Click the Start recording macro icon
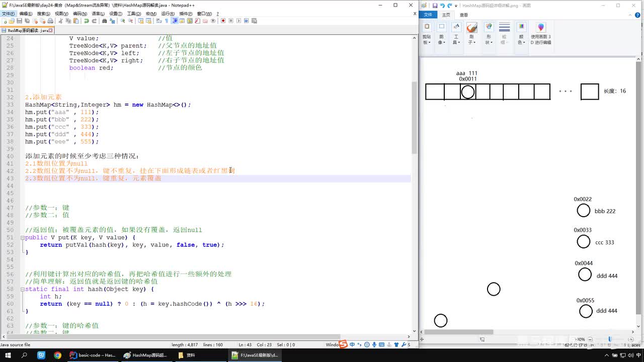Screen dimensions: 644x362 pyautogui.click(x=223, y=21)
